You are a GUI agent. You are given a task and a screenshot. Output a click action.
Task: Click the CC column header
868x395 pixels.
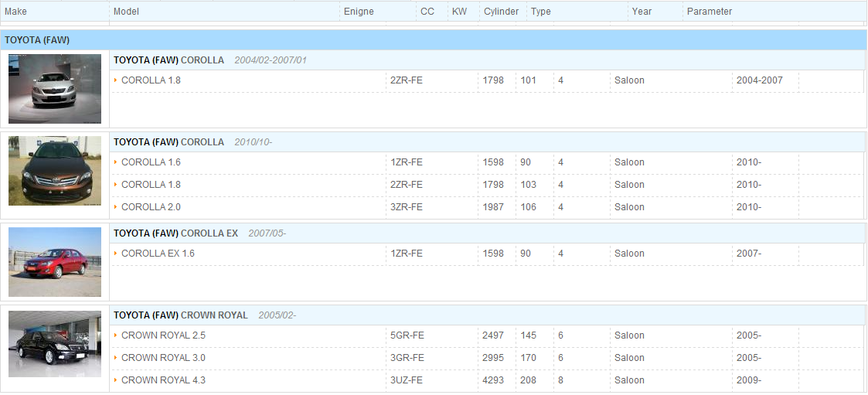tap(427, 11)
